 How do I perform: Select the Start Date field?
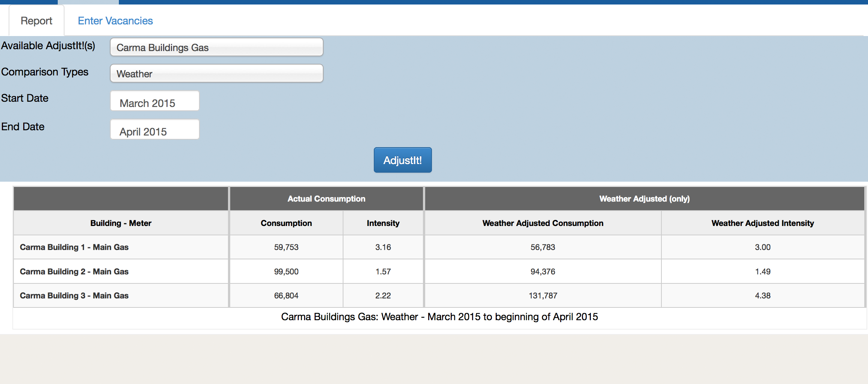(154, 101)
